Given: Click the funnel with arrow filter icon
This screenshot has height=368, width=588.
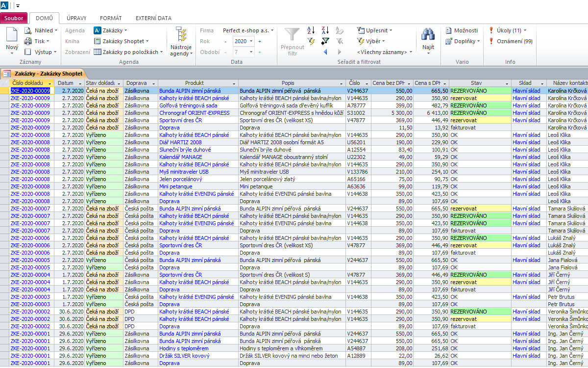Looking at the screenshot, I should 325,41.
